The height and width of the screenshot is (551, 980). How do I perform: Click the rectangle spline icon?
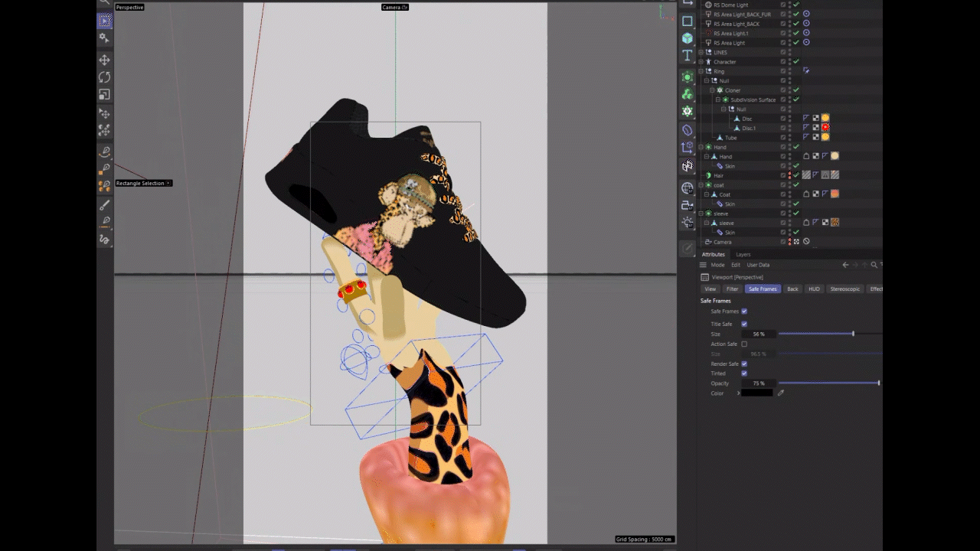(x=688, y=21)
